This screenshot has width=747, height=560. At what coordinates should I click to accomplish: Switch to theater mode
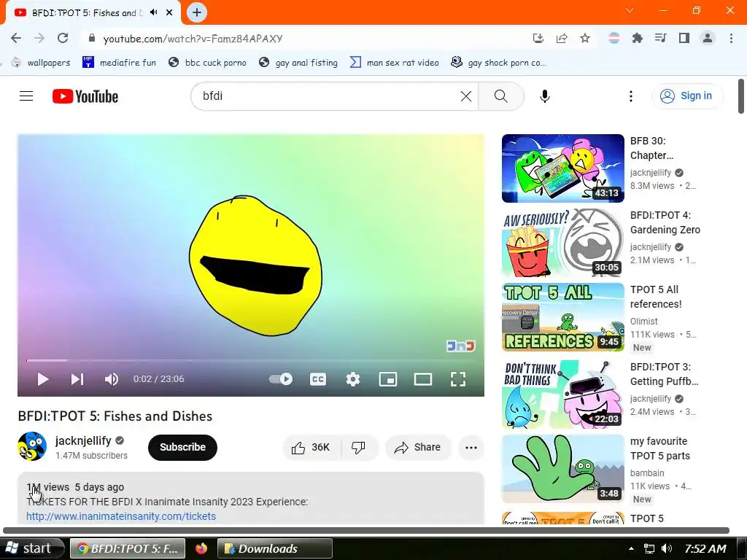pyautogui.click(x=423, y=379)
